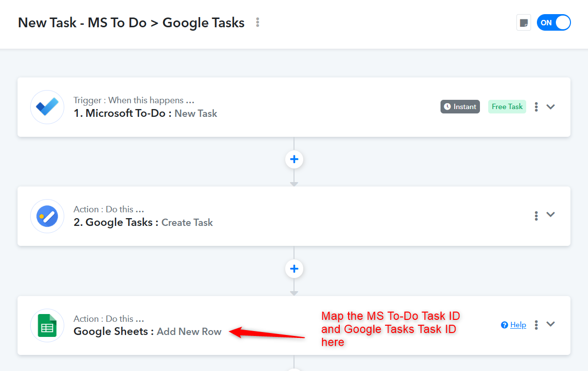
Task: Click 'Trigger : When this happens' label
Action: [134, 100]
